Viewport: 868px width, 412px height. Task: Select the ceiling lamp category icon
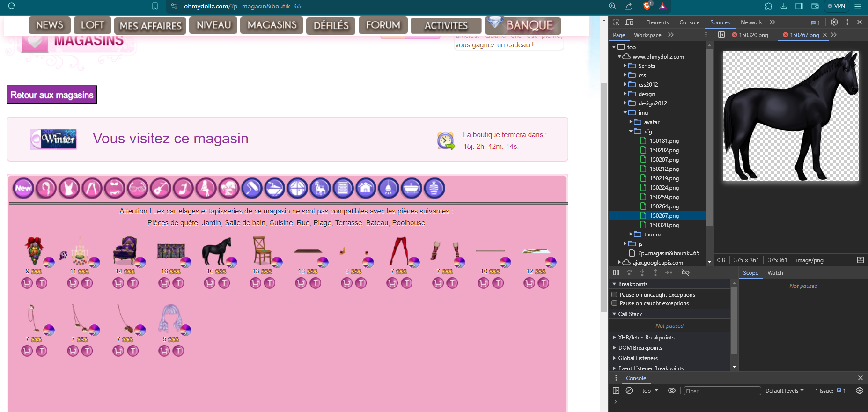(x=389, y=188)
